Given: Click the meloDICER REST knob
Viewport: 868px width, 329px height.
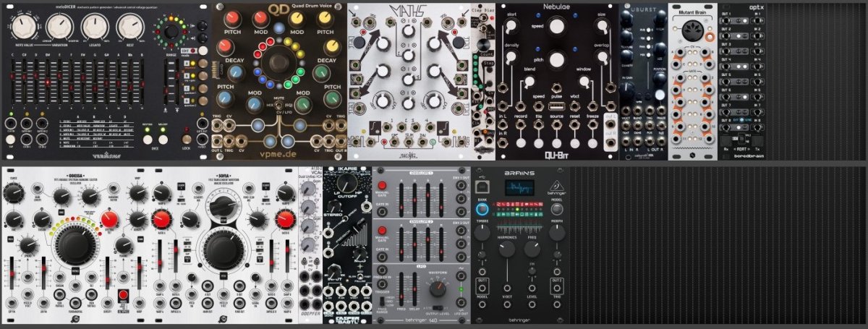Looking at the screenshot, I should [x=129, y=27].
